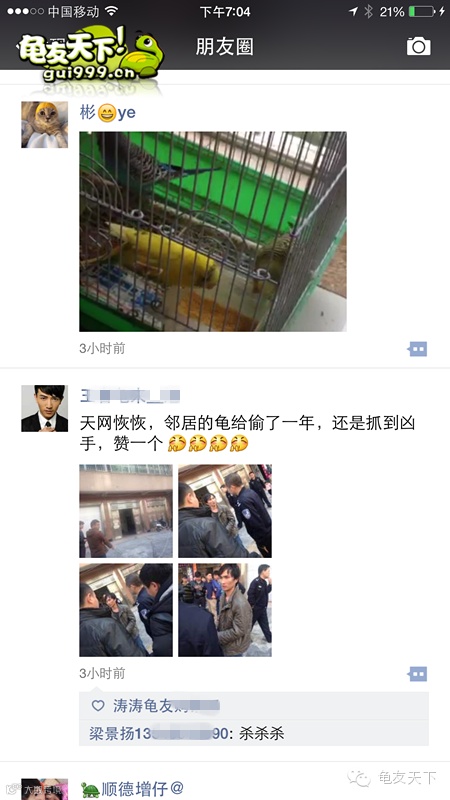450x800 pixels.
Task: Tap the camera icon to post a moment
Action: 418,46
